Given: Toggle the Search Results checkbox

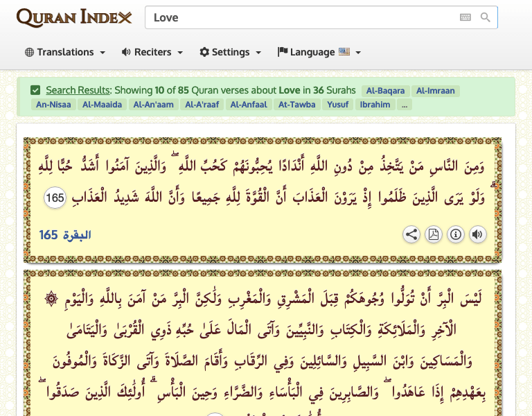Looking at the screenshot, I should [x=35, y=90].
